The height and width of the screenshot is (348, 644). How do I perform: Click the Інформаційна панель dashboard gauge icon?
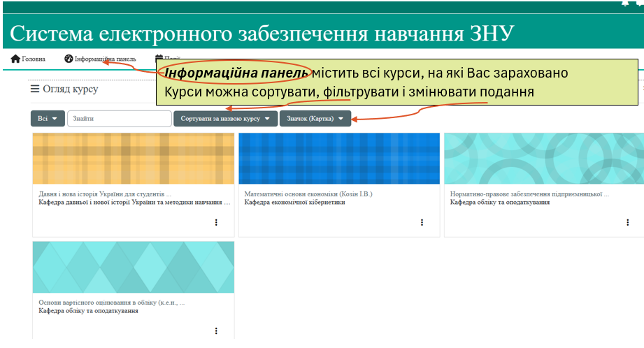(69, 59)
